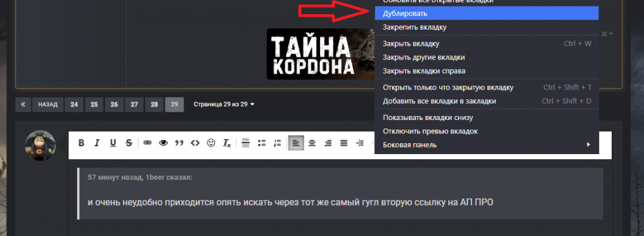Insert a numbered list
644x236 pixels.
pyautogui.click(x=277, y=143)
